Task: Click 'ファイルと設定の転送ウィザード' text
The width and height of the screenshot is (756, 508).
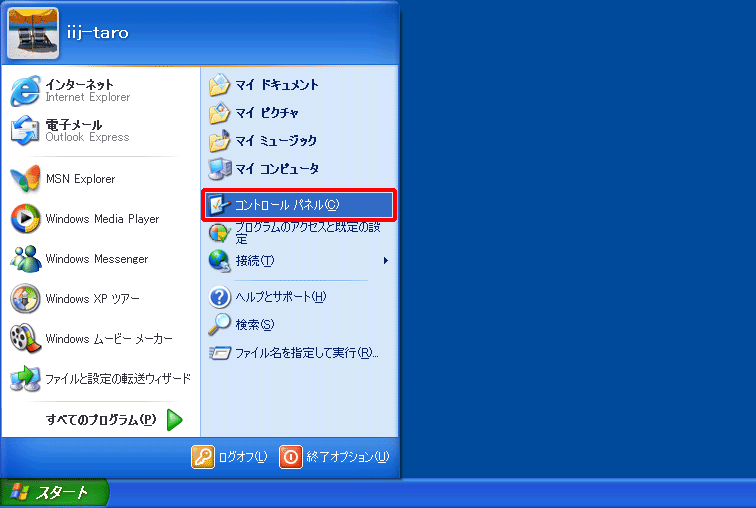Action: click(x=118, y=379)
